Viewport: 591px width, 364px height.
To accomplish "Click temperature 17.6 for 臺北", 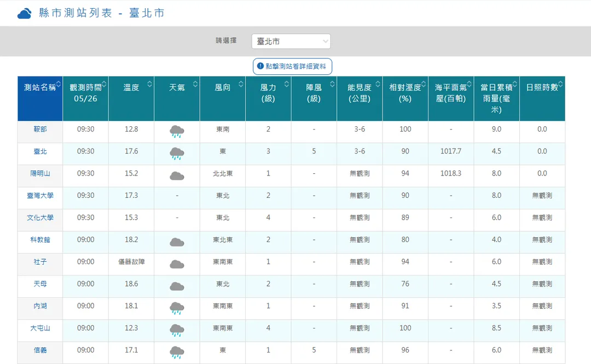I will click(x=131, y=151).
